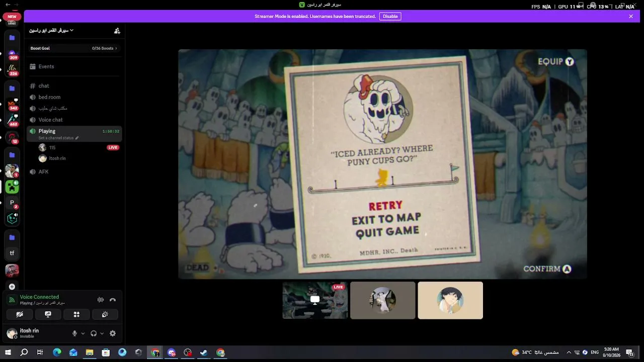Open the Events section

pyautogui.click(x=73, y=66)
